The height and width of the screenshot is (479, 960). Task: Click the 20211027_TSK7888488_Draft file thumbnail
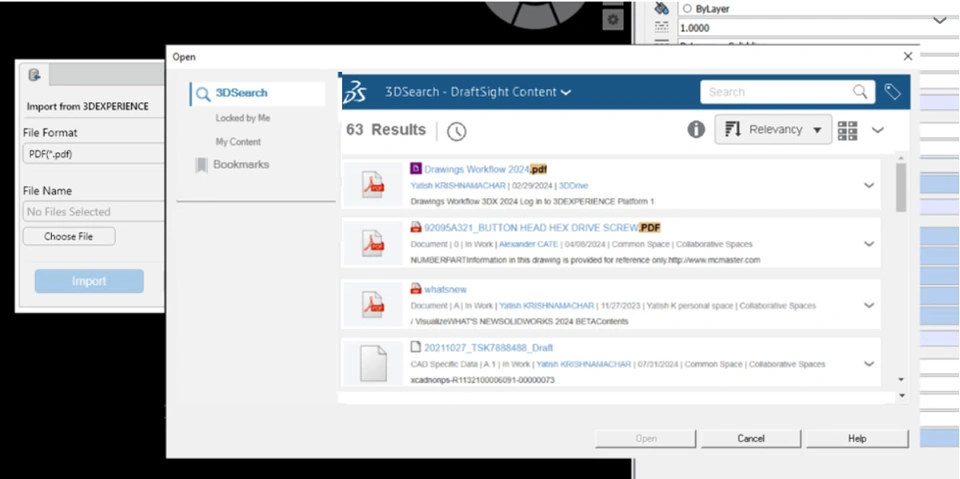tap(373, 363)
